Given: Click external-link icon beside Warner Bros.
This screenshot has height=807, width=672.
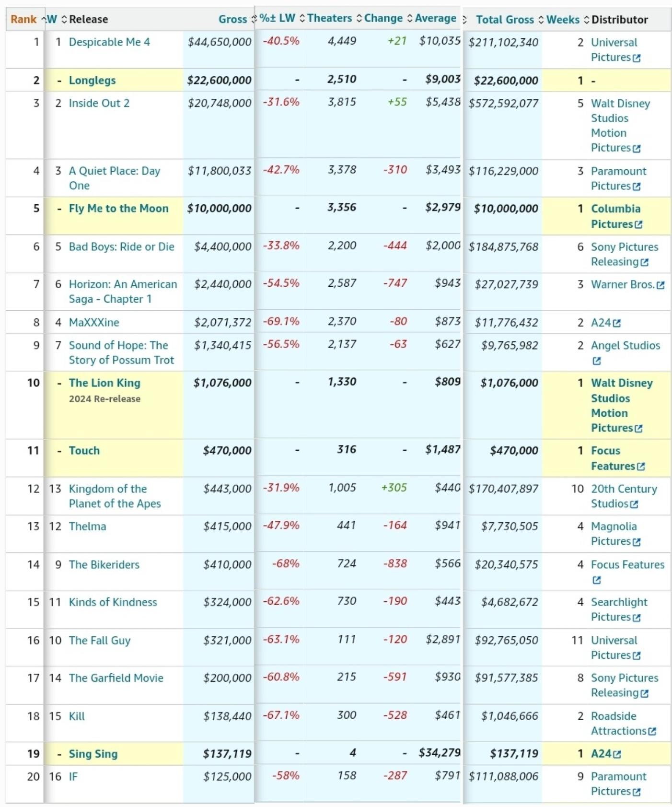Looking at the screenshot, I should (660, 285).
